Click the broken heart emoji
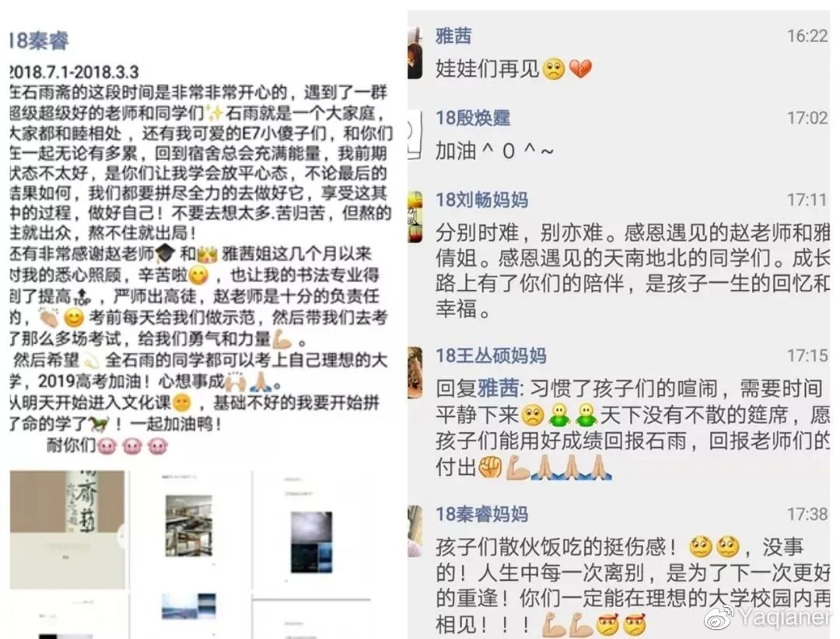Screen dimensions: 840x639 [x=580, y=69]
